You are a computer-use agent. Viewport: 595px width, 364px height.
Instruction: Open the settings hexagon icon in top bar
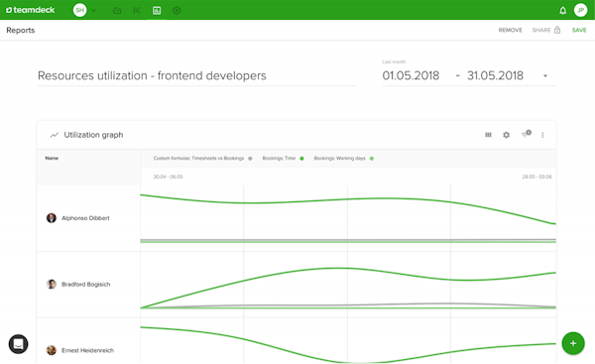click(177, 11)
